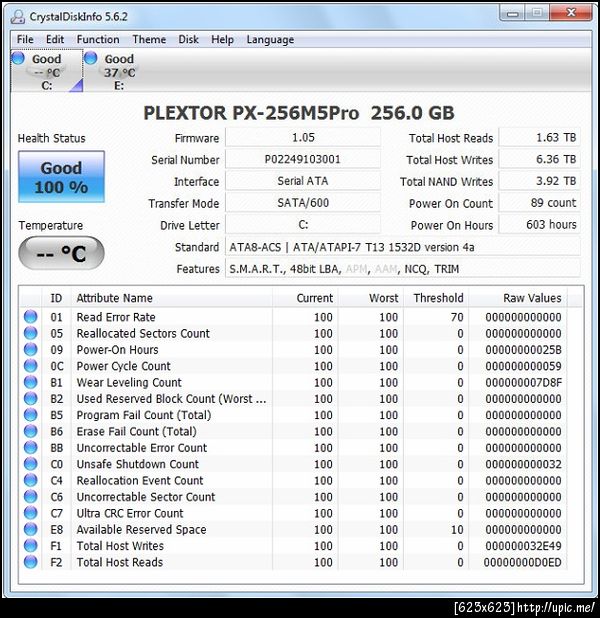Open the Function menu
The height and width of the screenshot is (618, 600).
(x=98, y=39)
